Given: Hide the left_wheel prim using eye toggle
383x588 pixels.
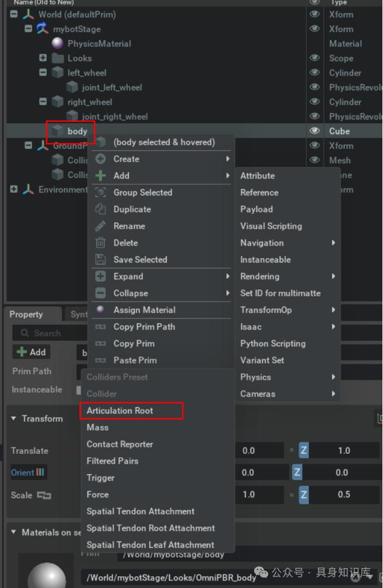Looking at the screenshot, I should tap(315, 72).
